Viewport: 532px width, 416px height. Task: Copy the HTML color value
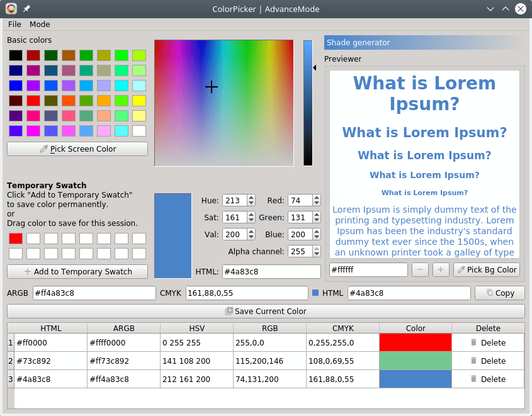pyautogui.click(x=499, y=293)
